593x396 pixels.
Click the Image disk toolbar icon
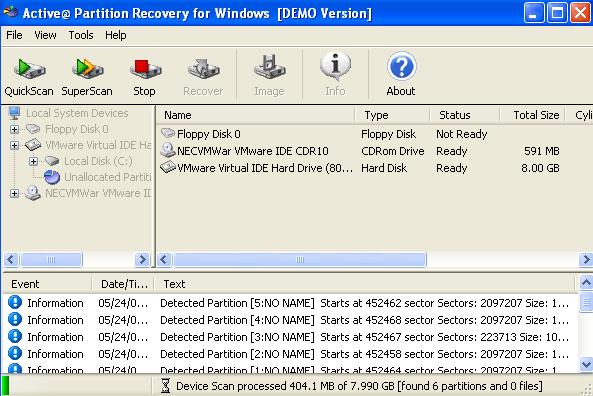coord(269,67)
